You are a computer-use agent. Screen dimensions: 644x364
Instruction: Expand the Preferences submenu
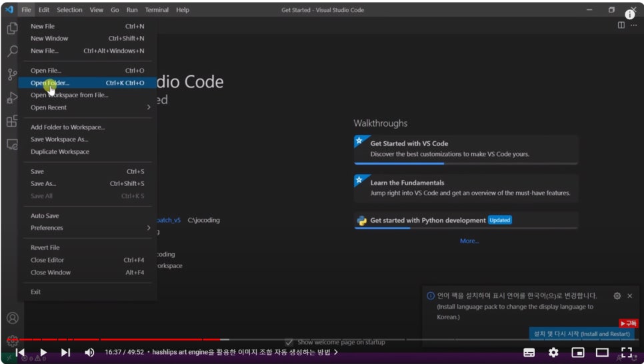click(x=87, y=227)
